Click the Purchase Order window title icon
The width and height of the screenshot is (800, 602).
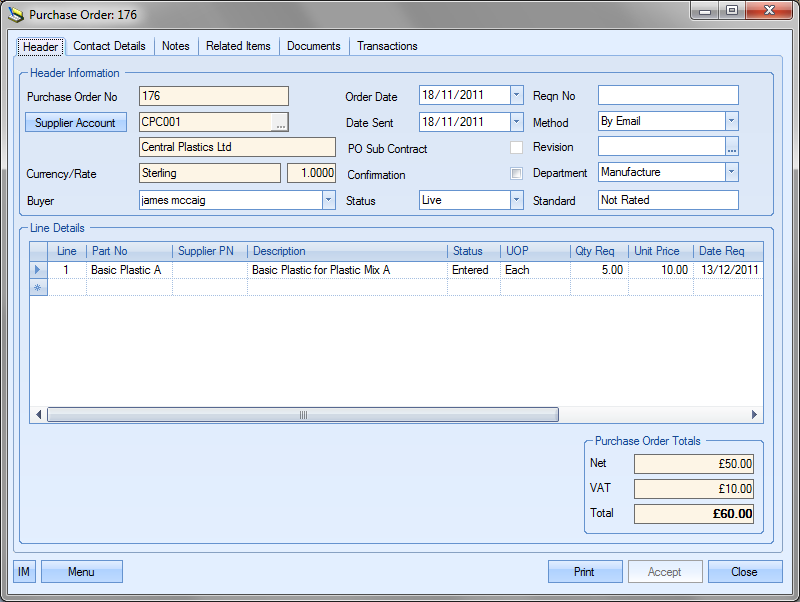point(16,15)
